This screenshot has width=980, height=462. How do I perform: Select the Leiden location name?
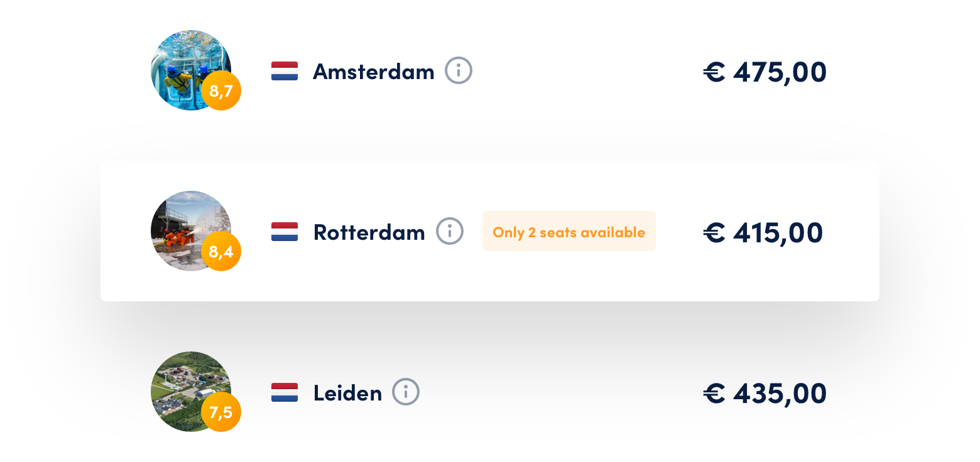coord(347,392)
